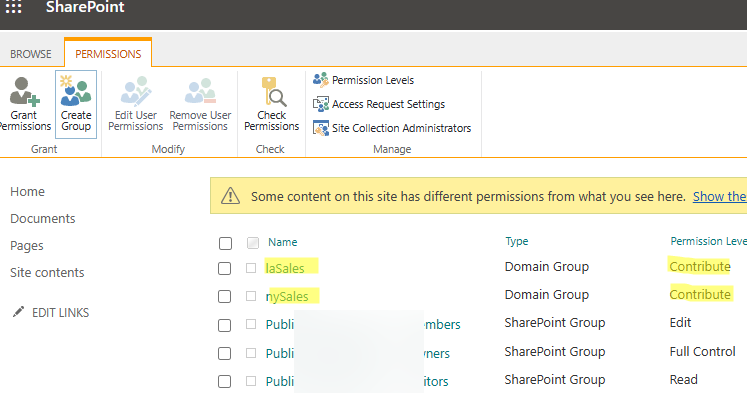Sort by the Name column header
This screenshot has width=747, height=393.
coord(283,242)
